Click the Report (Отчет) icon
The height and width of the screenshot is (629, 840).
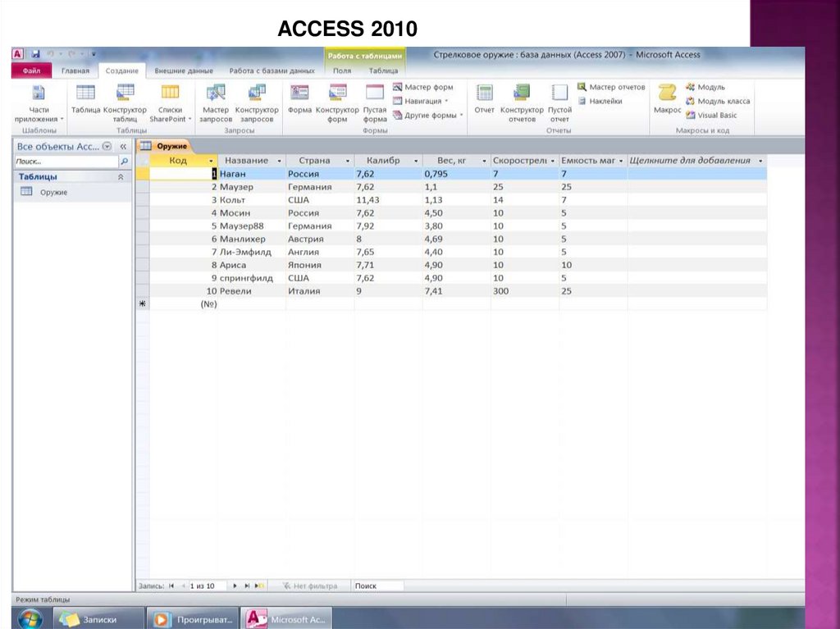point(484,93)
